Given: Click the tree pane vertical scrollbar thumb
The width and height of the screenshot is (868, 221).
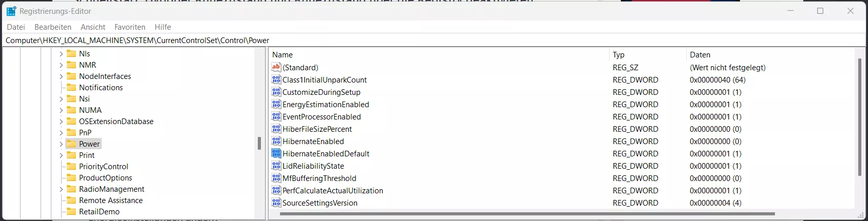Looking at the screenshot, I should click(x=259, y=143).
